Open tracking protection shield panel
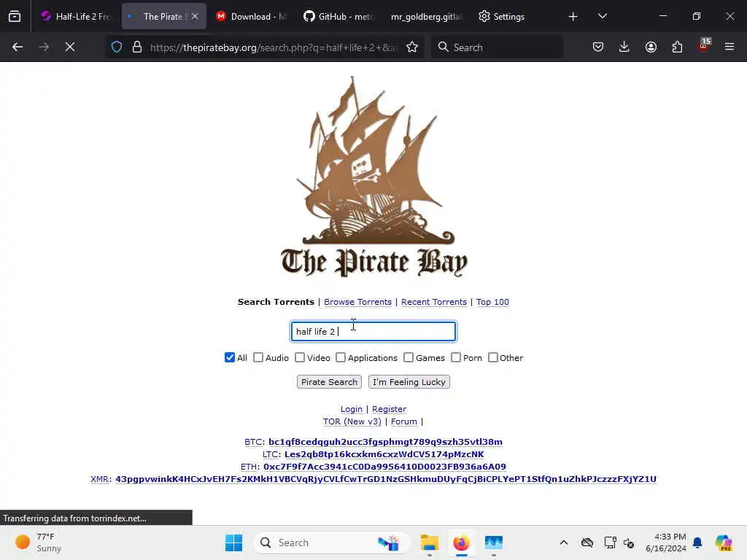The image size is (747, 560). [x=117, y=47]
